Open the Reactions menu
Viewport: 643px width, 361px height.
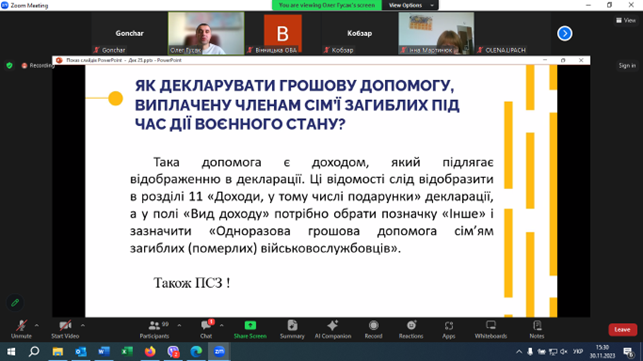[411, 329]
